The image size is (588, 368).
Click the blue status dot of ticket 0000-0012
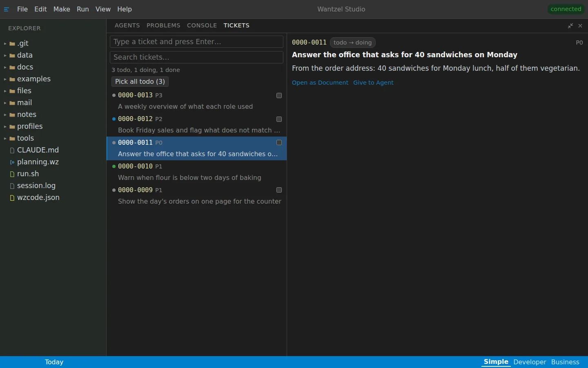[114, 119]
